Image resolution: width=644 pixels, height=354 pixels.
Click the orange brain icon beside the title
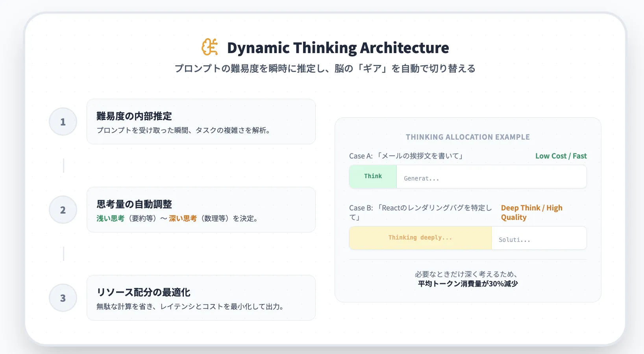coord(209,48)
